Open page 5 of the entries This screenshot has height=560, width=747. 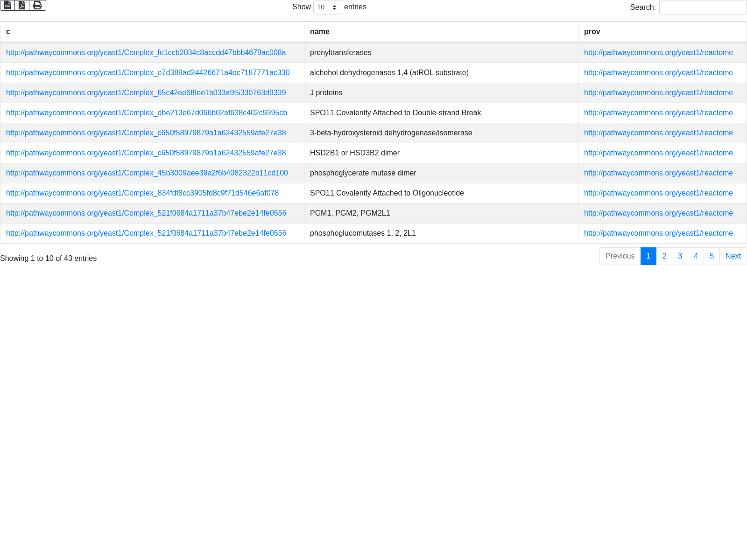[712, 256]
